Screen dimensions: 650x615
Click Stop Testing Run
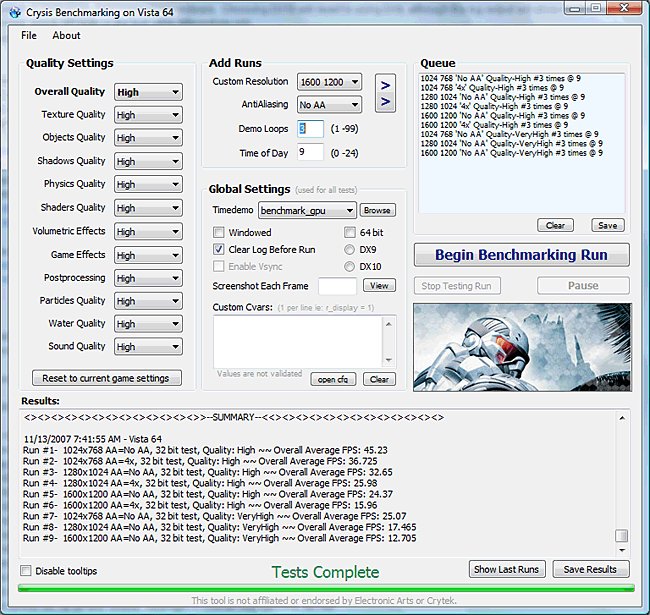tap(457, 286)
